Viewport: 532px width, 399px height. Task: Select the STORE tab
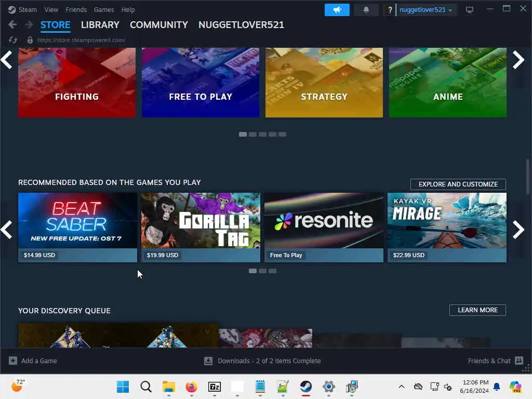click(x=55, y=25)
